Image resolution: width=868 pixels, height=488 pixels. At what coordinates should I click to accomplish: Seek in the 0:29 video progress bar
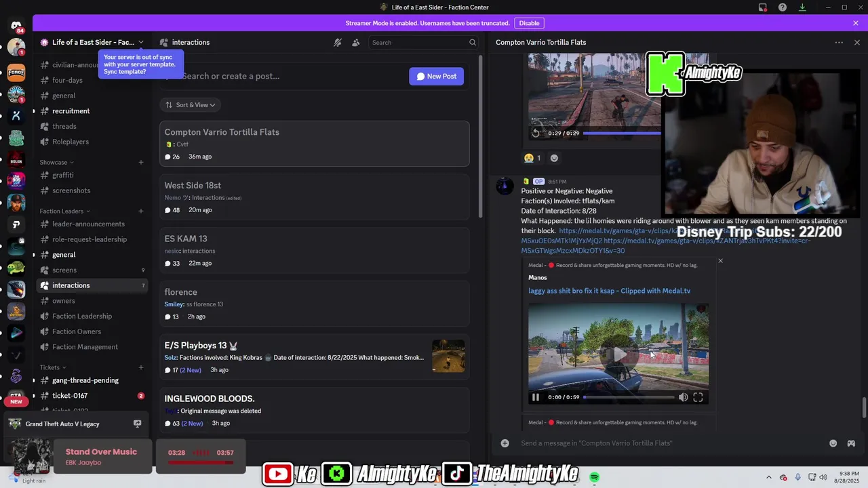click(x=622, y=133)
